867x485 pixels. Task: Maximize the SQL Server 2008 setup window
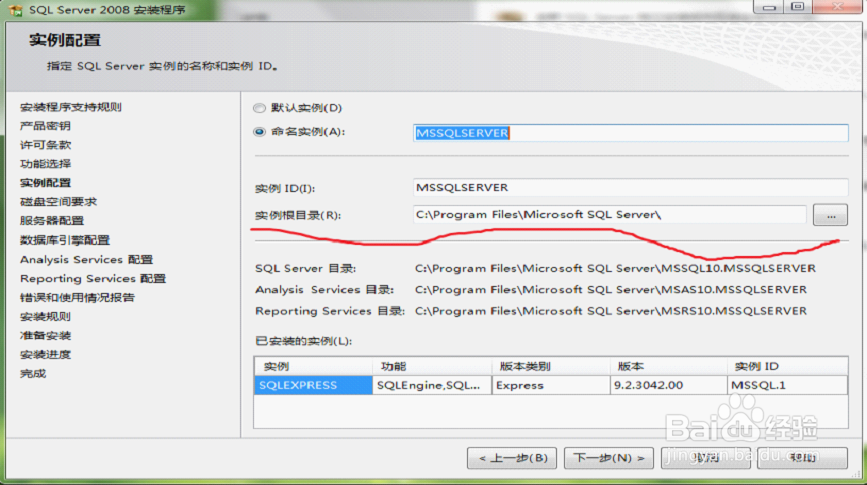(x=797, y=7)
